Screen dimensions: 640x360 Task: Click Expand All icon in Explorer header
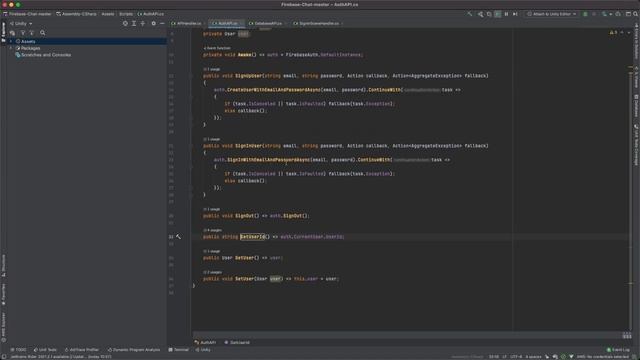[134, 24]
